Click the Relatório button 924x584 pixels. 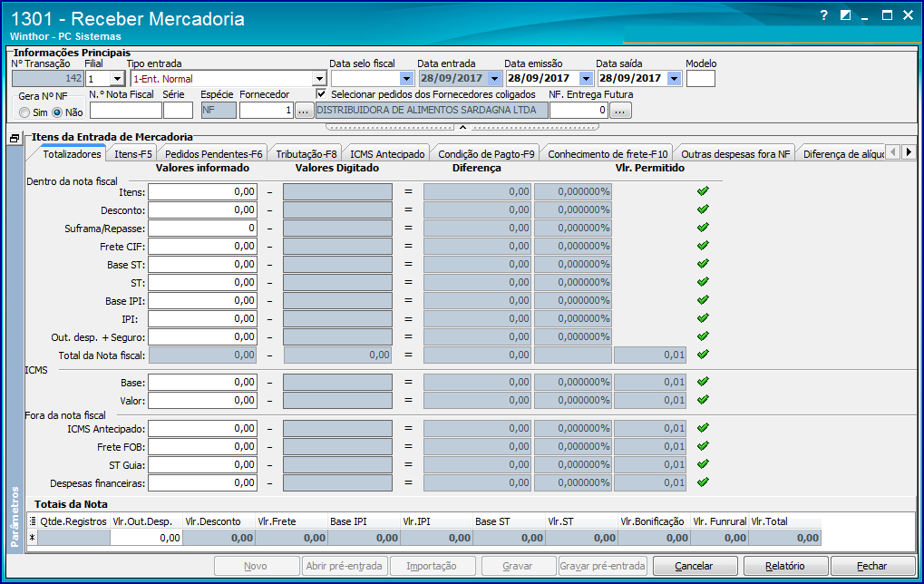tap(785, 566)
